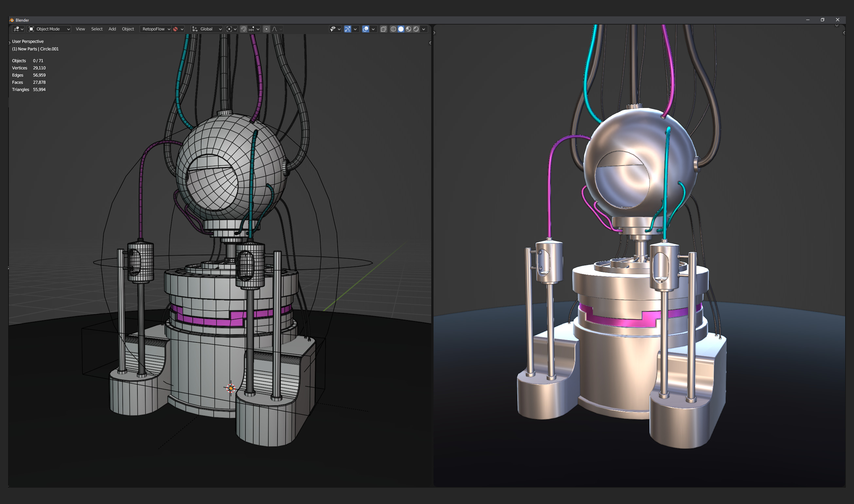
Task: Open the Object menu
Action: [128, 29]
